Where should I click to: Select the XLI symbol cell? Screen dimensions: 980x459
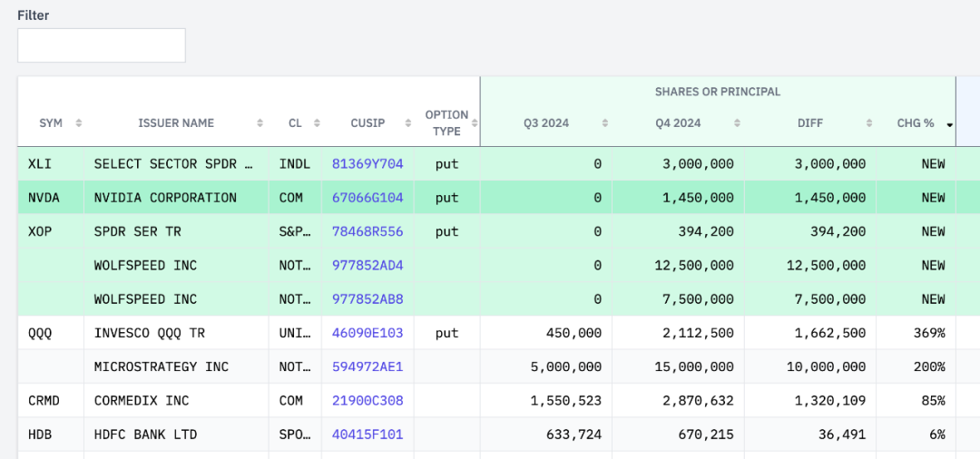[51, 163]
